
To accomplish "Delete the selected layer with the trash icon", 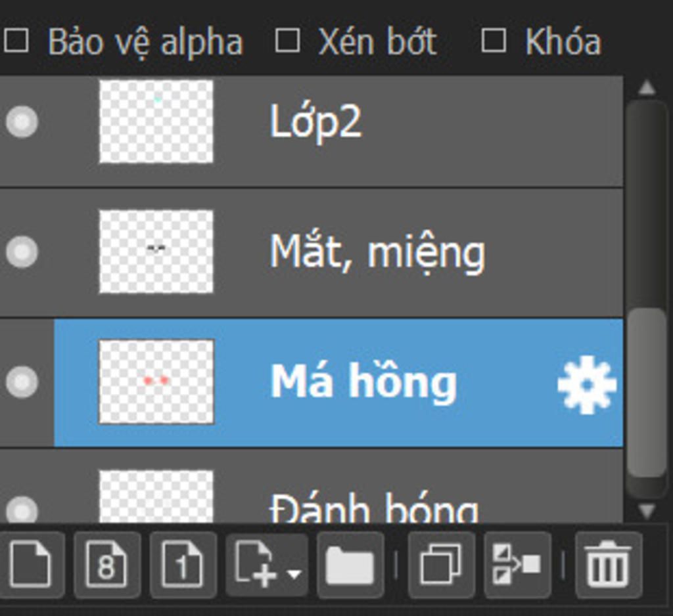I will click(608, 565).
